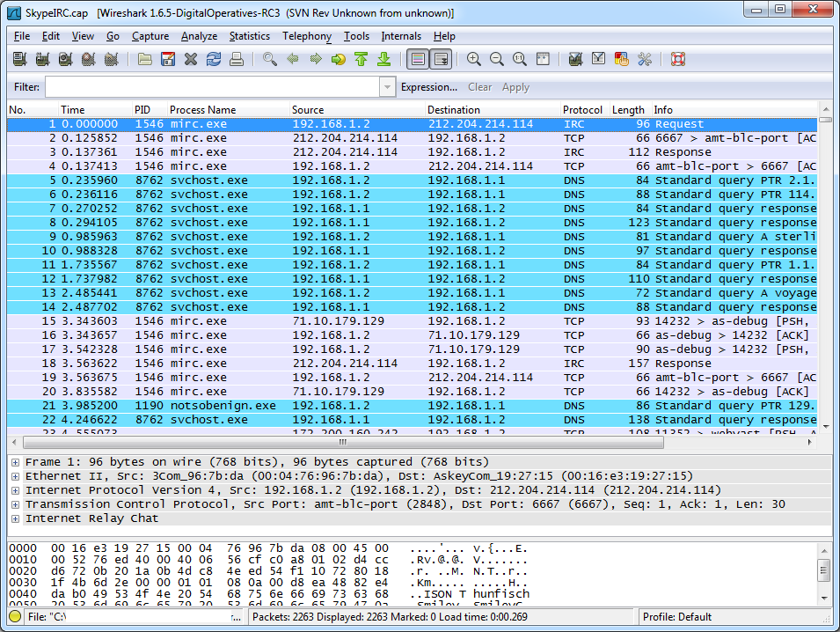Jump to last packet icon

(x=384, y=59)
